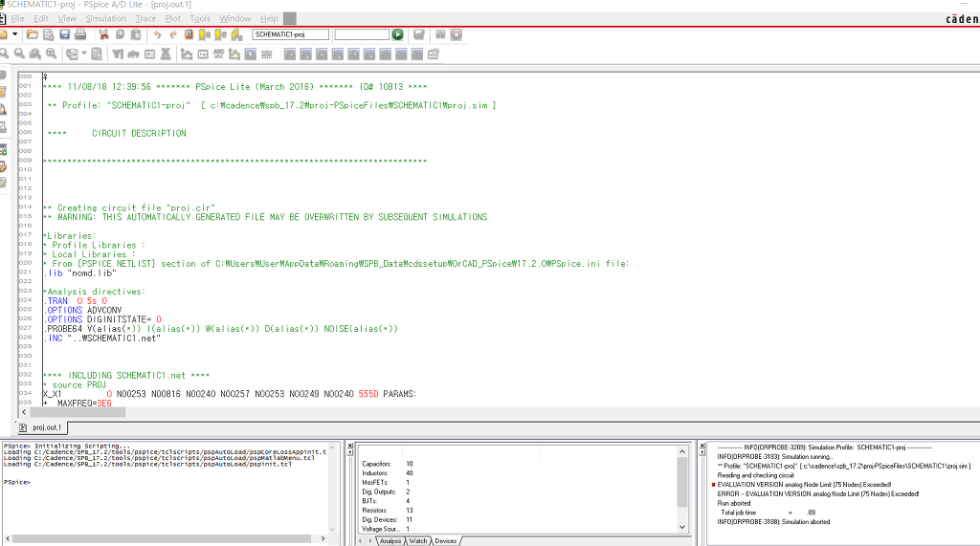Image resolution: width=980 pixels, height=546 pixels.
Task: Open the Trace menu
Action: pos(145,18)
